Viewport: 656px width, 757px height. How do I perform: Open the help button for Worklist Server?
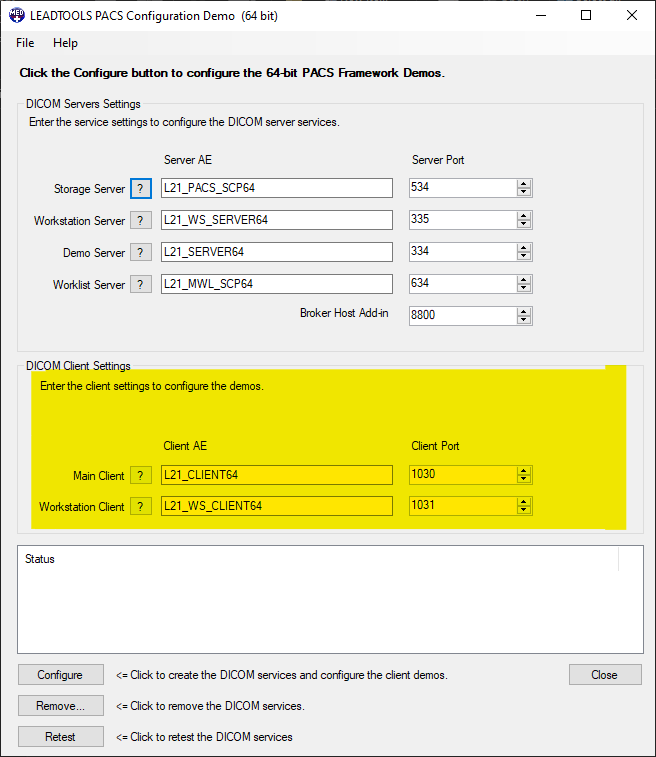(x=140, y=284)
